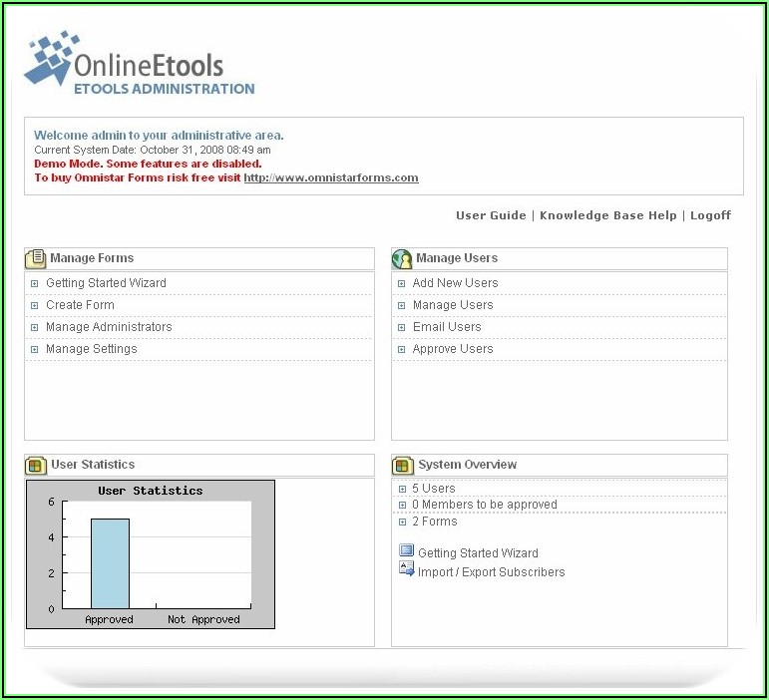
Task: Visit the omnistarforms.com link
Action: pos(330,178)
